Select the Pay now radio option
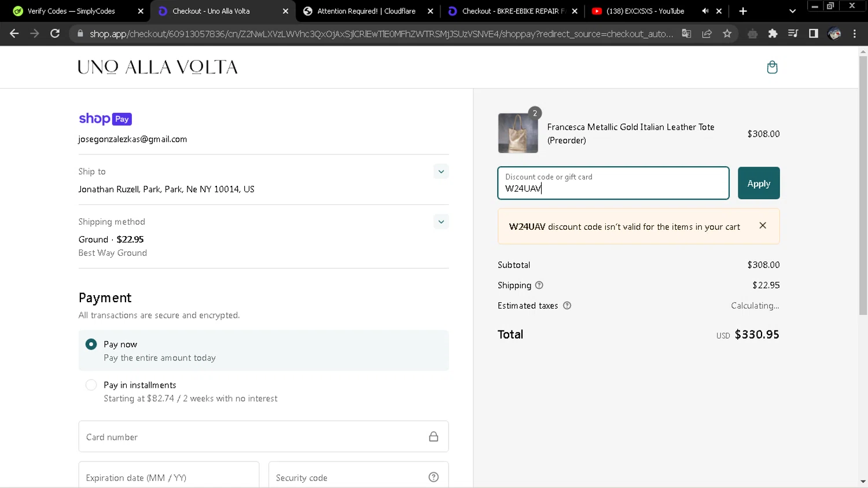Screen dimensions: 868x488 pyautogui.click(x=91, y=344)
